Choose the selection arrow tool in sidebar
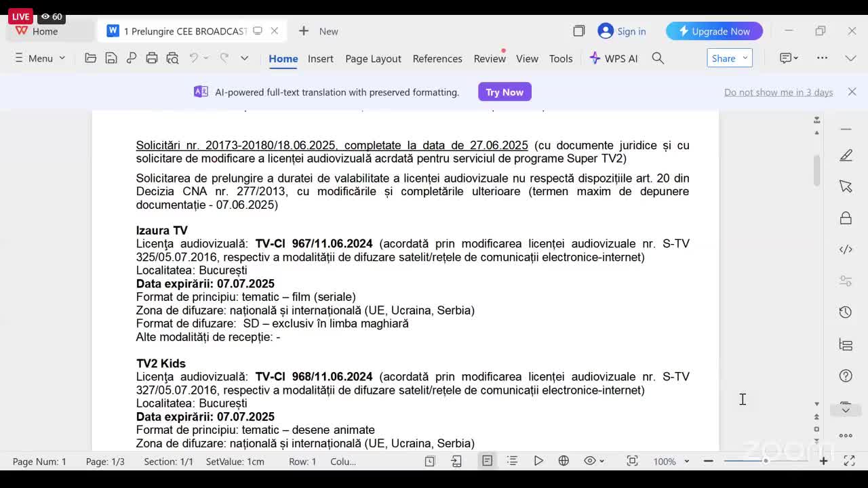 (x=846, y=186)
